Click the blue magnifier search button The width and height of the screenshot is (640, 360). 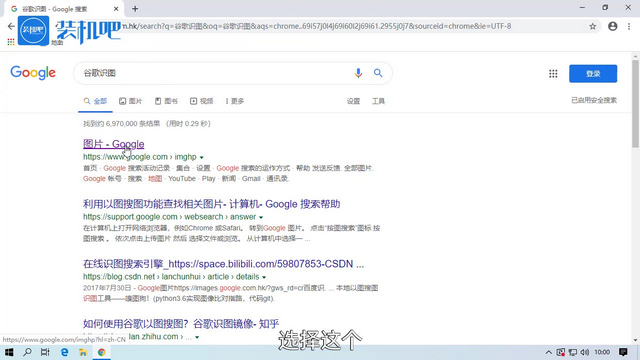point(378,73)
